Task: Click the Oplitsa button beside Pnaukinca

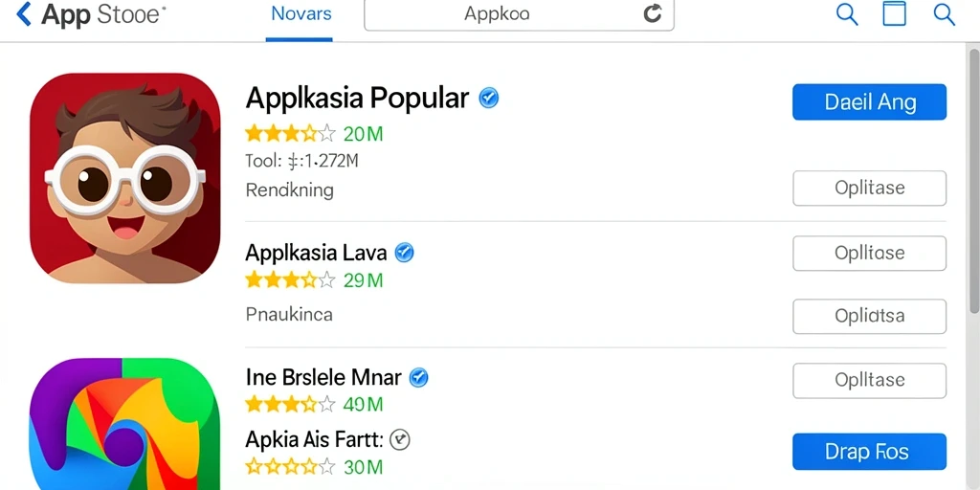Action: pyautogui.click(x=869, y=316)
